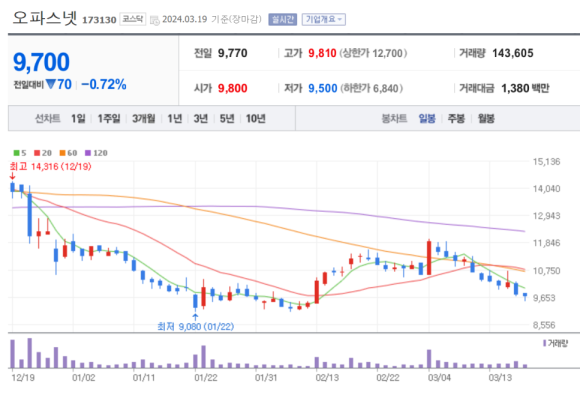
Task: Select the 10년 line chart period
Action: [x=256, y=118]
